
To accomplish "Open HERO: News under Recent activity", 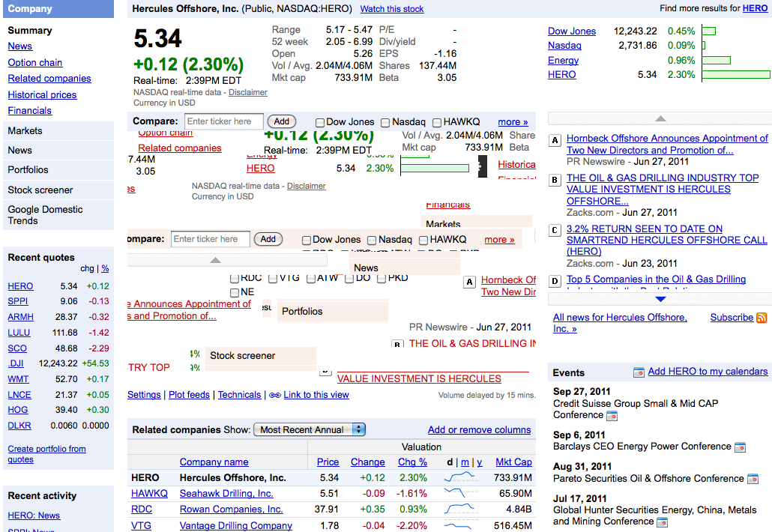I will tap(34, 516).
